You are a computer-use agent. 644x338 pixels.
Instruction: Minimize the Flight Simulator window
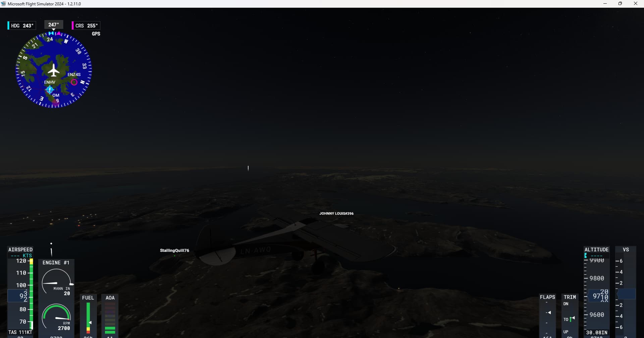605,4
